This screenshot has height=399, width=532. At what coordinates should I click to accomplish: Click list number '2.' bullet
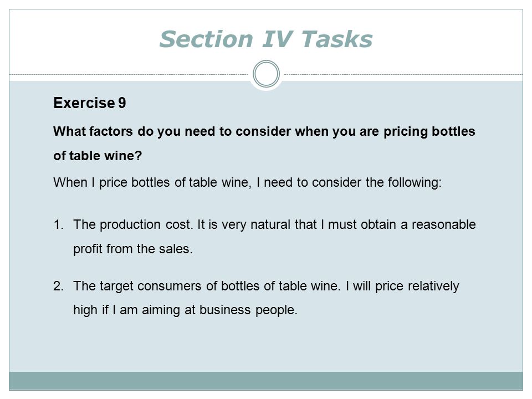click(x=58, y=286)
